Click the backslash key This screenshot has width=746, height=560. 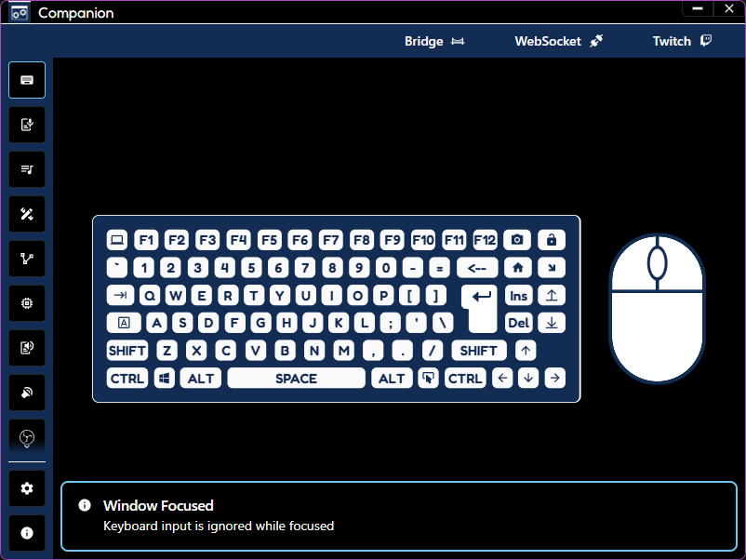pos(443,323)
